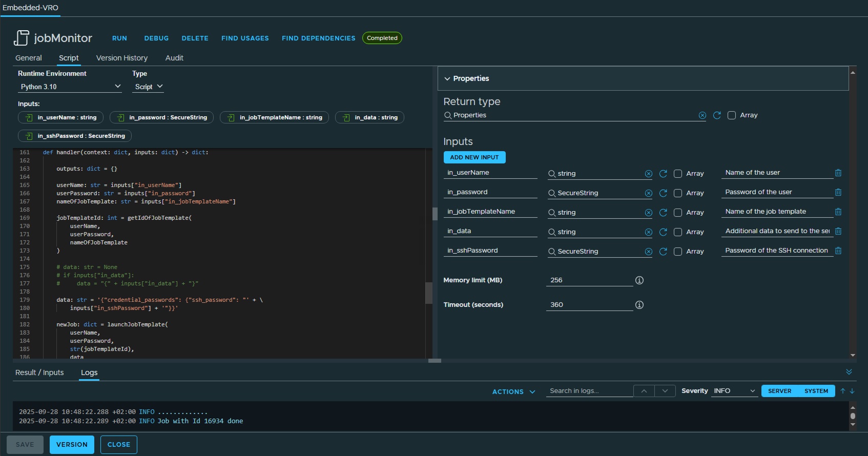Screen dimensions: 868x456
Task: Open the Runtime Environment Python 3.10 dropdown
Action: pyautogui.click(x=70, y=87)
